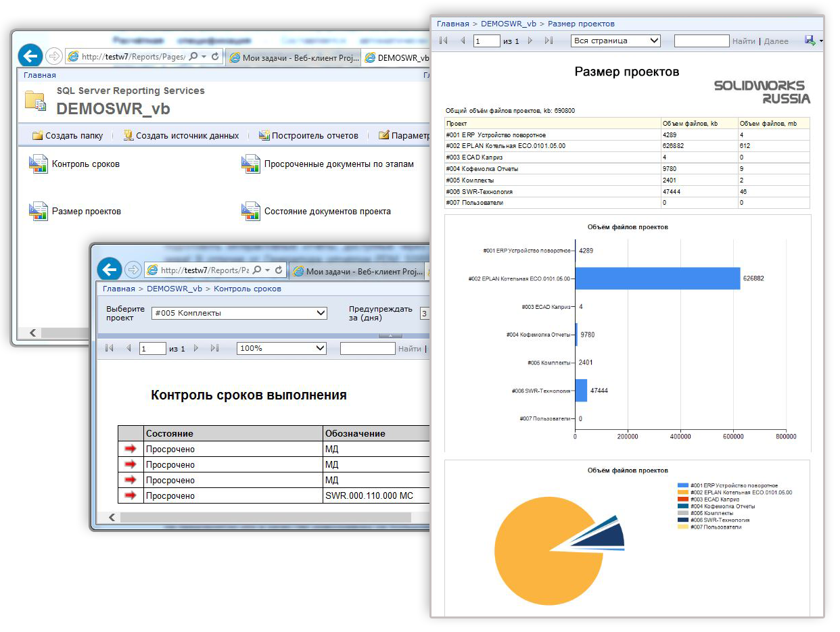
Task: Click the browser back arrow near the DEMOSWR_vb page
Action: coord(30,57)
